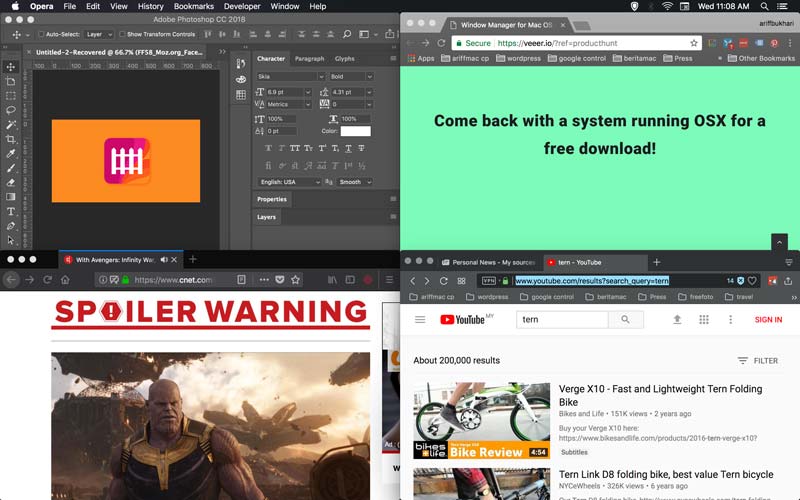The height and width of the screenshot is (500, 800).
Task: Open the Smooth anti-aliasing dropdown
Action: pos(355,182)
